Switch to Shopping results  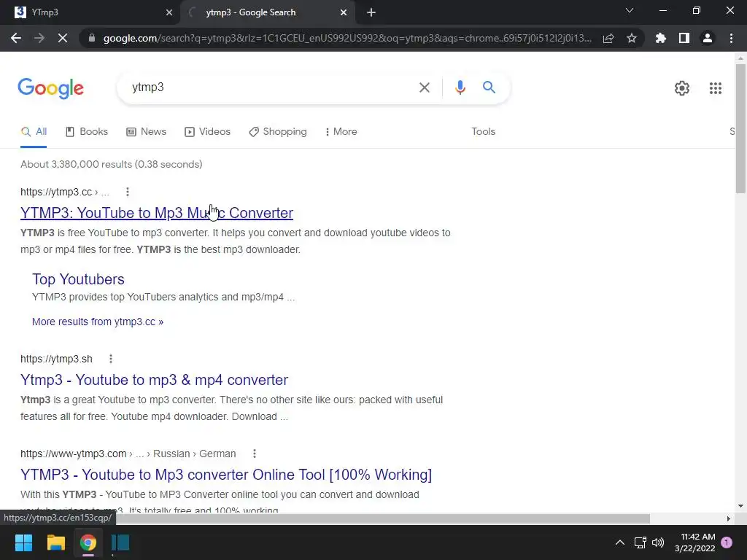click(x=278, y=132)
